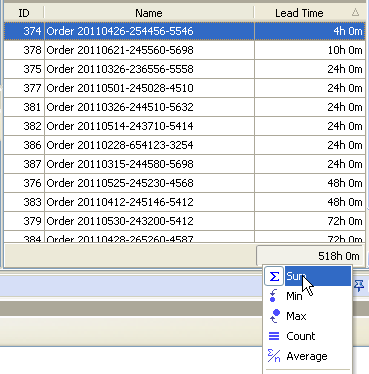
Task: Choose Average from the summary menu
Action: point(307,356)
